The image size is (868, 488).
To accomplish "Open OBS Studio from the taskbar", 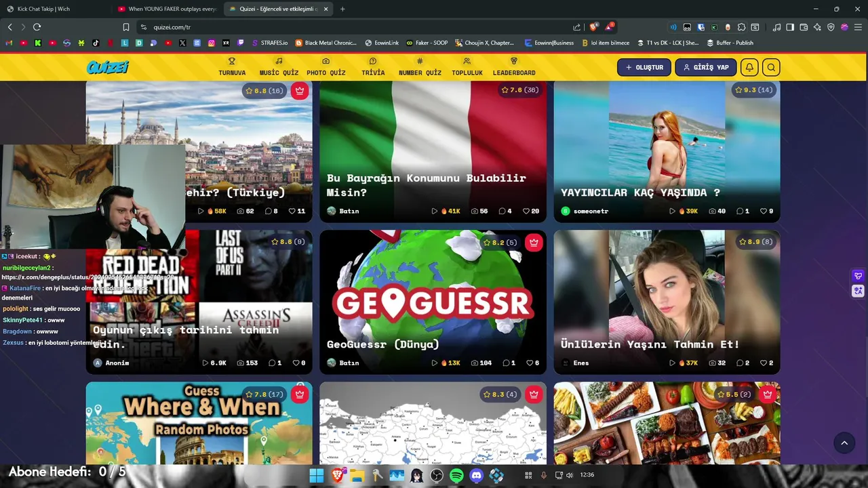I will pyautogui.click(x=437, y=476).
